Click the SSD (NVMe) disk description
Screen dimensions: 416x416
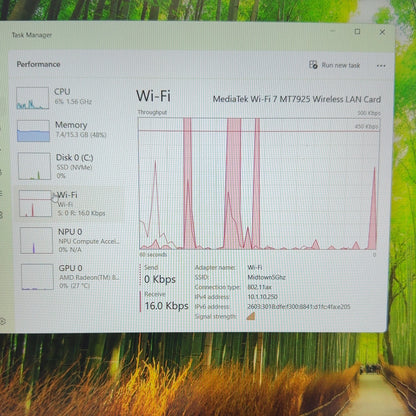(74, 167)
